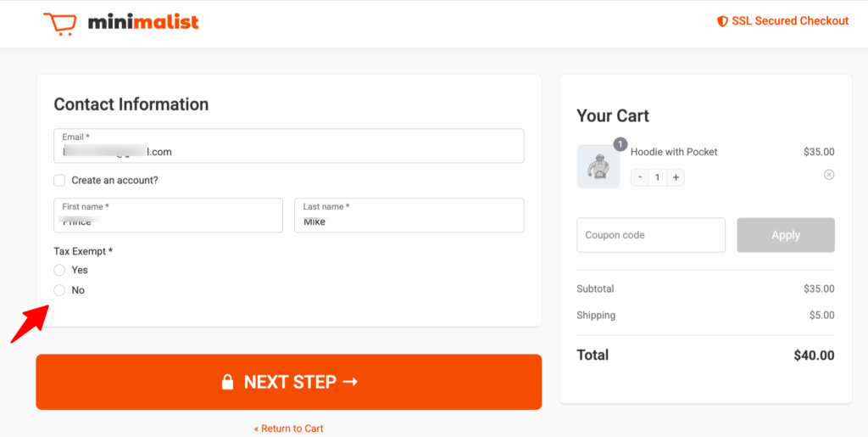Select No for Tax Exempt
Image resolution: width=868 pixels, height=437 pixels.
[x=59, y=290]
